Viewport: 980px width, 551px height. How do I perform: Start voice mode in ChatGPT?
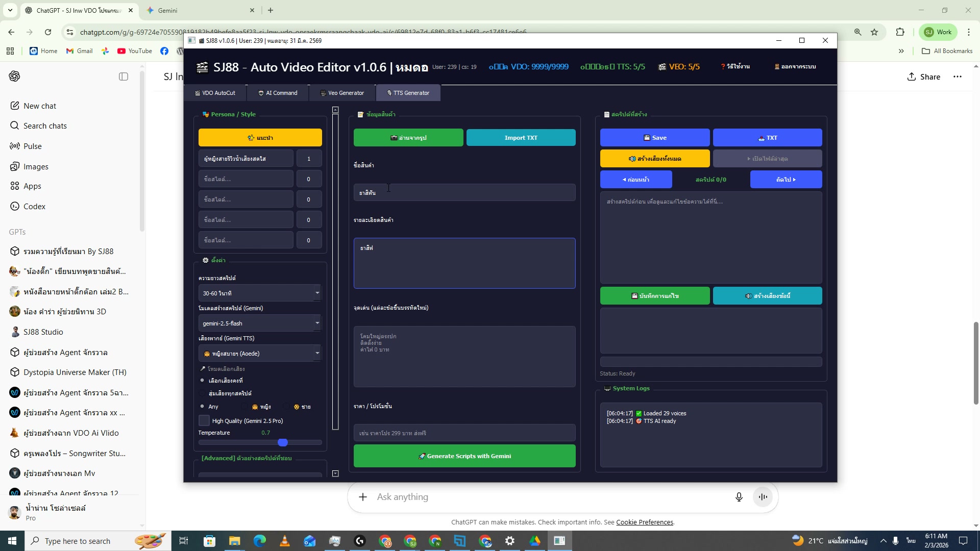tap(762, 496)
